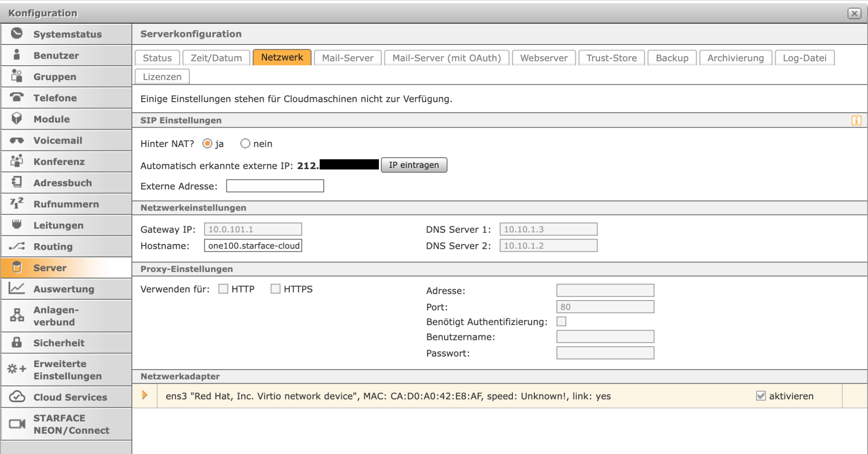This screenshot has height=454, width=868.
Task: Expand the ens3 network adapter row
Action: tap(145, 396)
